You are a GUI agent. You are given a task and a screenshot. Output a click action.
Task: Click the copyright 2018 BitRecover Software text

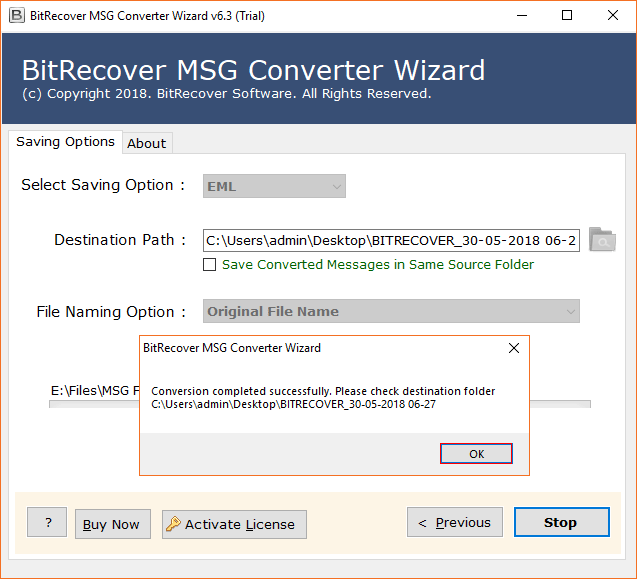(x=227, y=94)
